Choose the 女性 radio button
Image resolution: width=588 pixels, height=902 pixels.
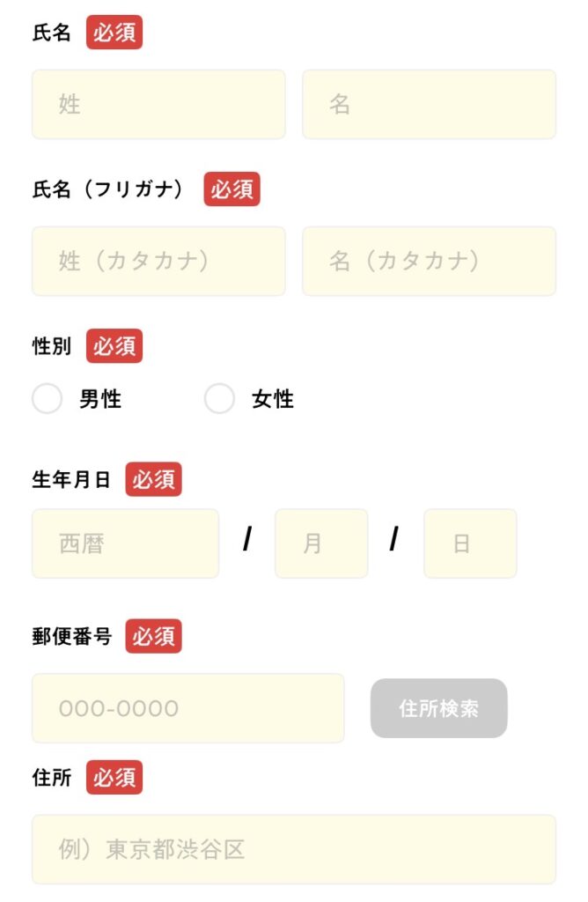coord(220,399)
